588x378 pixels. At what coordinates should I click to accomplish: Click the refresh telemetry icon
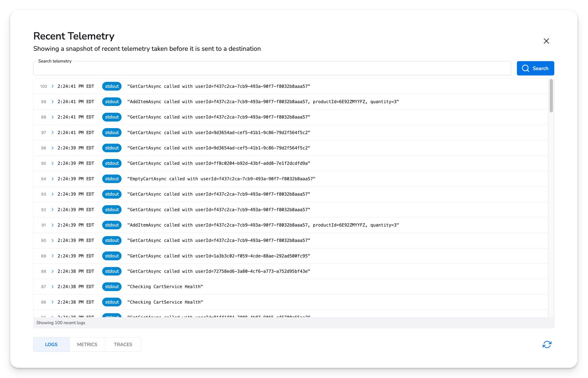pos(547,345)
